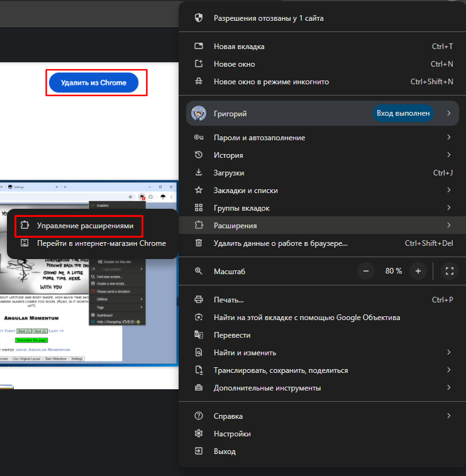
Task: Expand the Пароли и автозаполнение submenu arrow
Action: pos(448,137)
